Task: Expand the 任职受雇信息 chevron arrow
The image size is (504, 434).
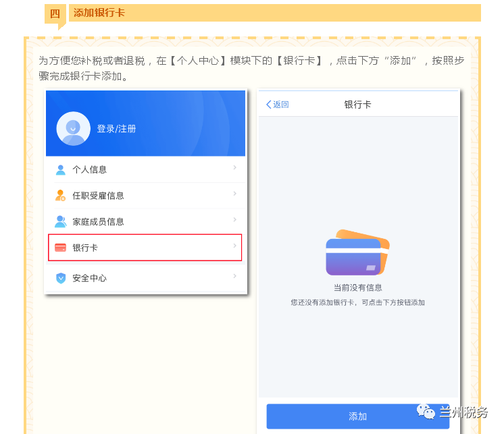Action: [235, 194]
